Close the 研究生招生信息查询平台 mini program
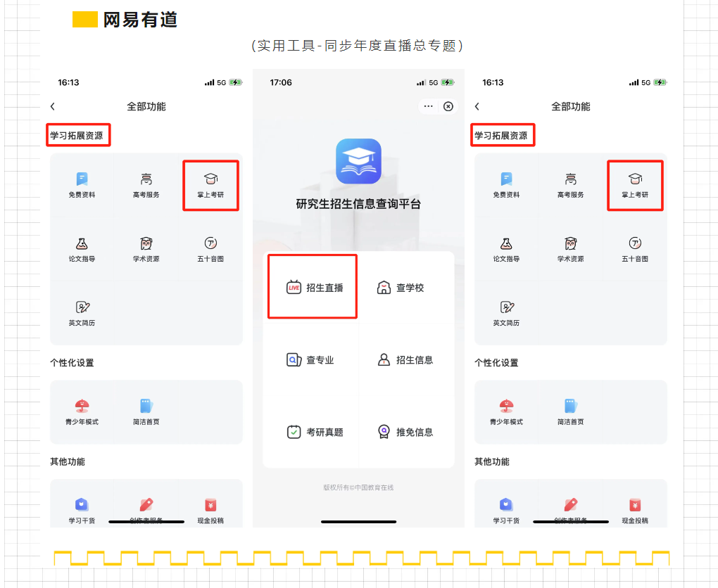This screenshot has width=718, height=588. click(x=448, y=106)
